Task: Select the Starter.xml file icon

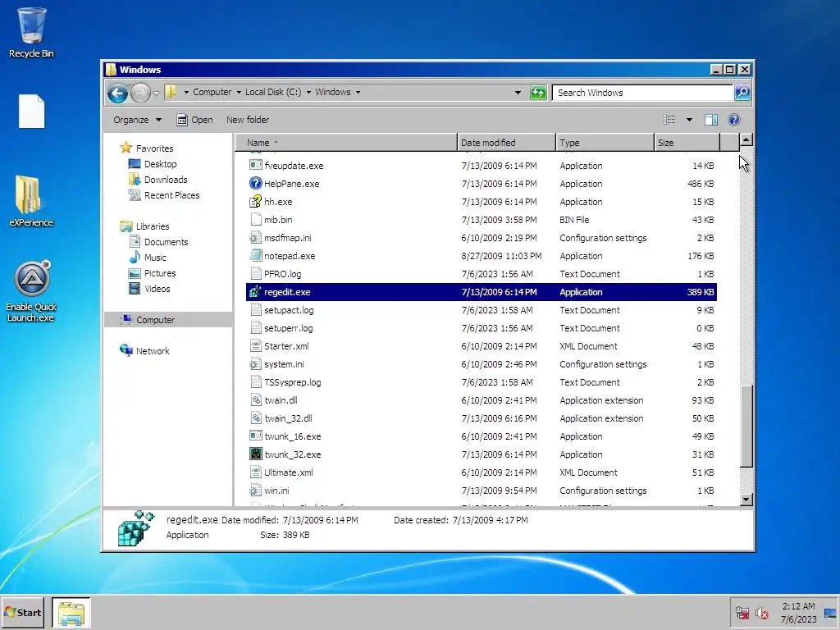Action: pyautogui.click(x=256, y=346)
